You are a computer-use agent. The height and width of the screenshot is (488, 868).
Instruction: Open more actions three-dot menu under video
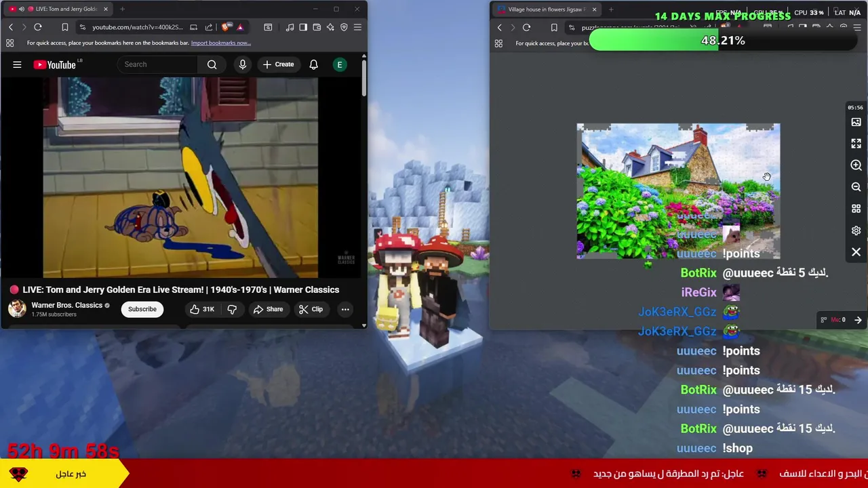[345, 309]
